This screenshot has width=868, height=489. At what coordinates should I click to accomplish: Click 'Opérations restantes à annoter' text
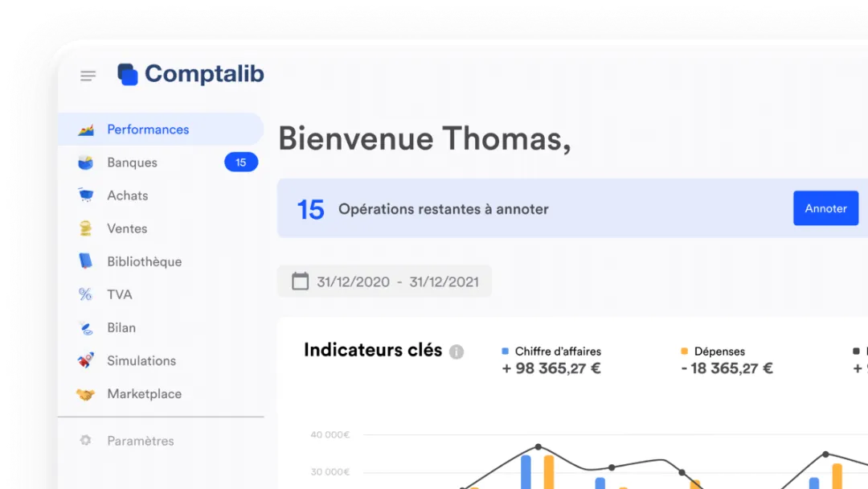click(x=444, y=209)
